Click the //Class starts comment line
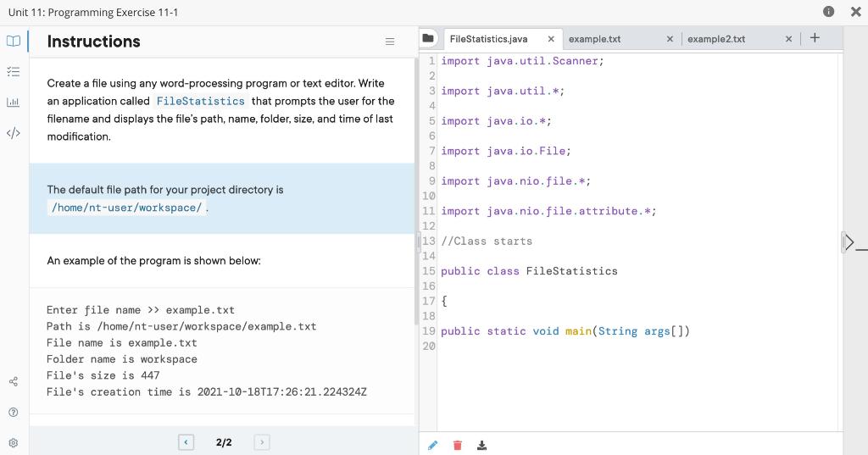868x455 pixels. (x=487, y=241)
